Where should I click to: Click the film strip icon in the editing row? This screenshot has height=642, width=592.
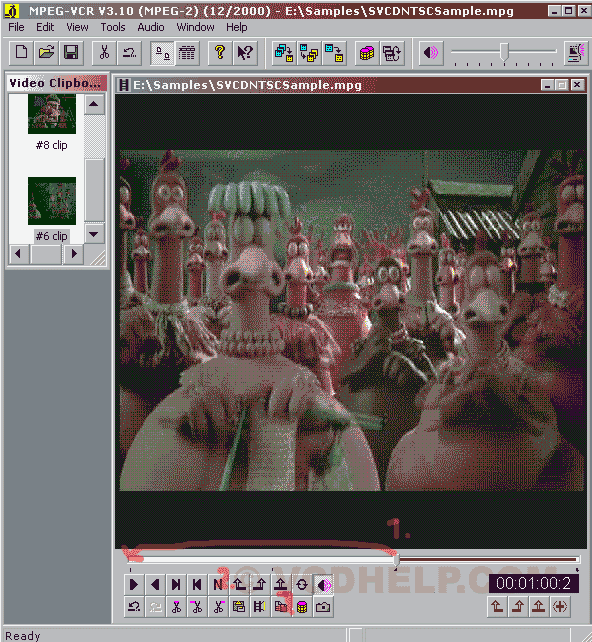click(x=260, y=606)
